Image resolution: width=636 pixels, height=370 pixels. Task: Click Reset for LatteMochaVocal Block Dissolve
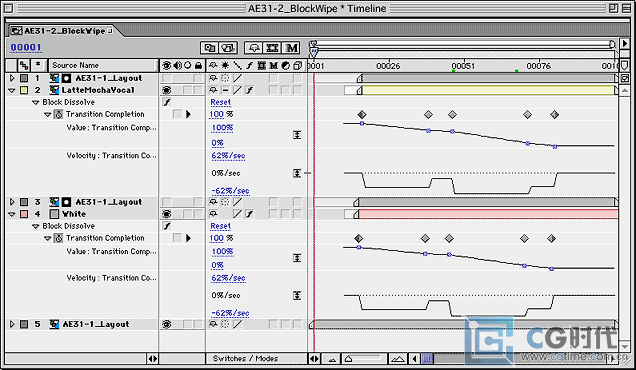221,102
